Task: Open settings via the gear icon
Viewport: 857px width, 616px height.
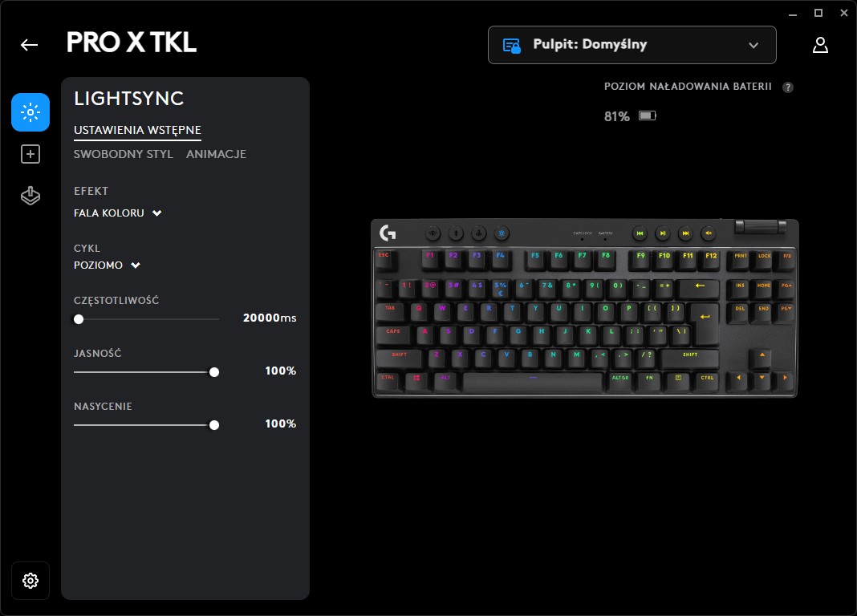Action: (x=30, y=581)
